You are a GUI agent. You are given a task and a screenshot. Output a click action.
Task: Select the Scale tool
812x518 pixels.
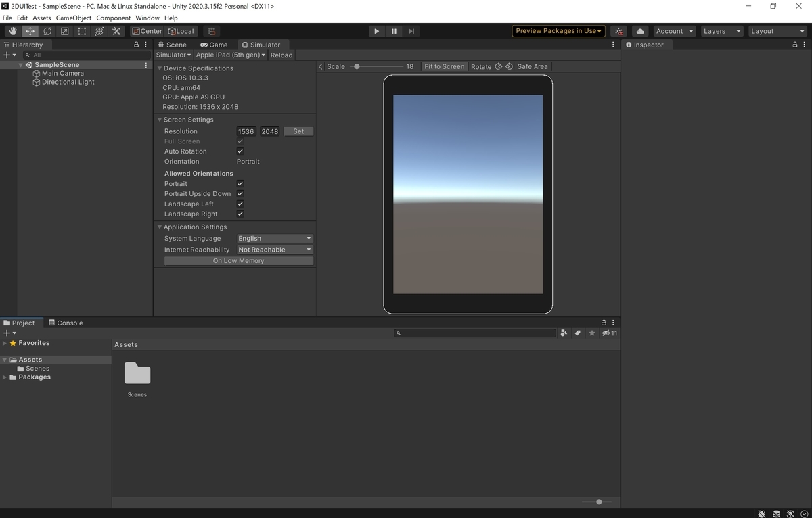click(x=64, y=31)
